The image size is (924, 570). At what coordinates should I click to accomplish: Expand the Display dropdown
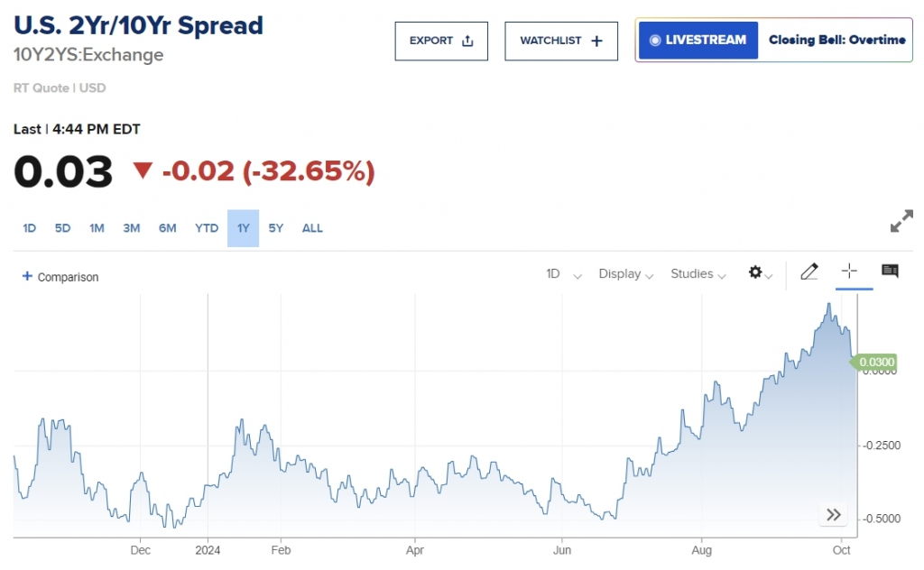[x=625, y=274]
